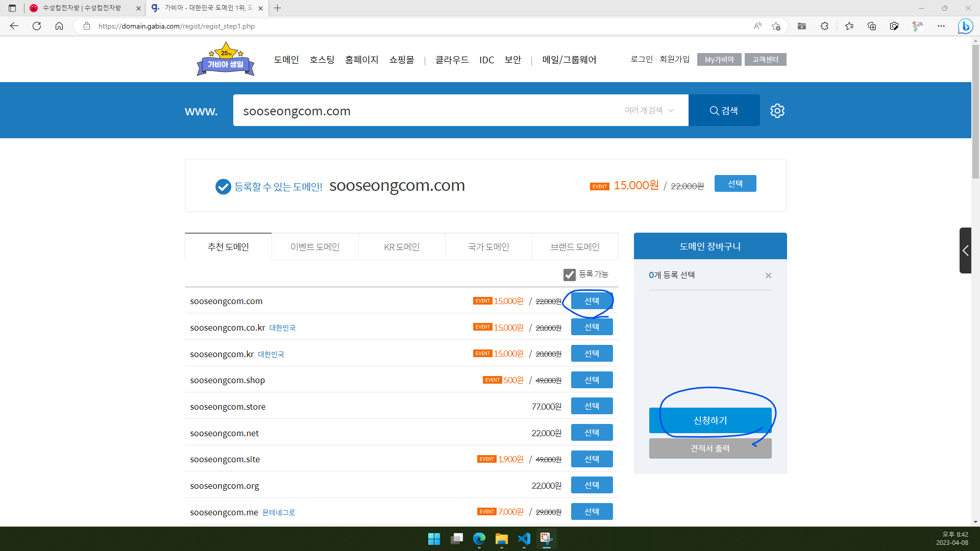Click the 검색 search button
Image resolution: width=980 pixels, height=551 pixels.
point(724,110)
